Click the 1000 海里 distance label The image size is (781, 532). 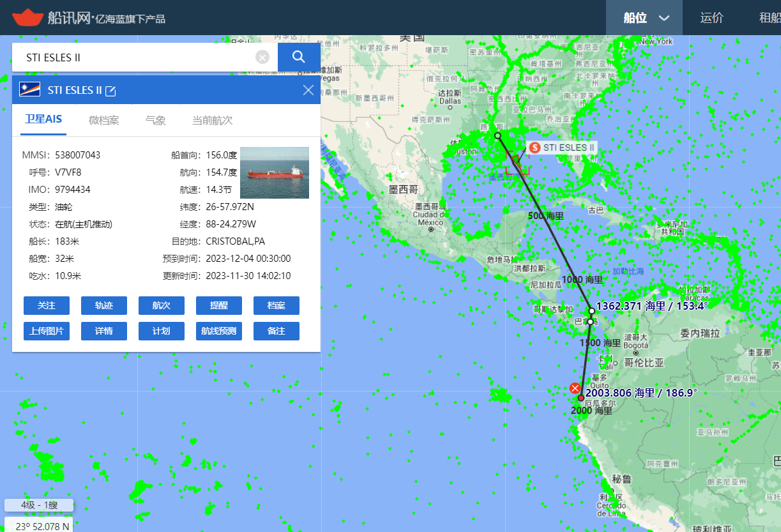pos(582,280)
